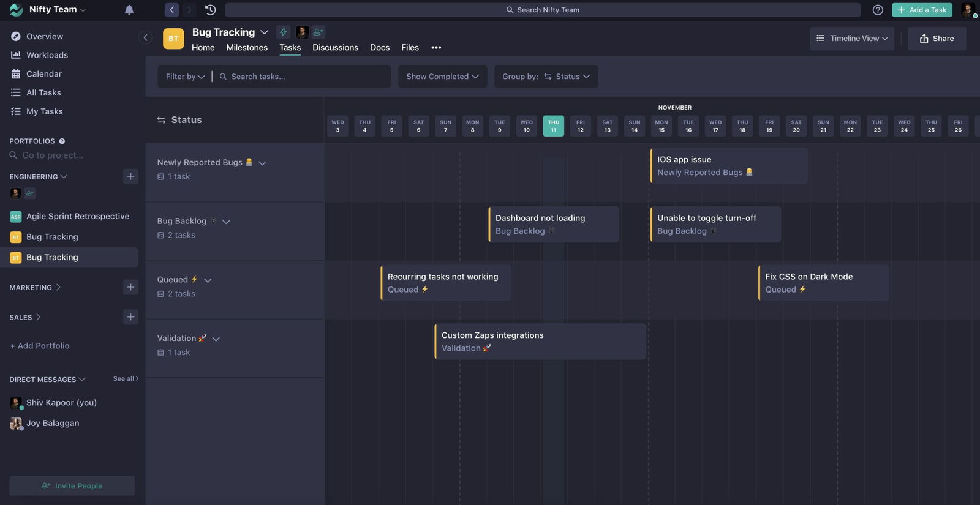The height and width of the screenshot is (505, 980).
Task: Select the Tasks tab
Action: pyautogui.click(x=290, y=47)
